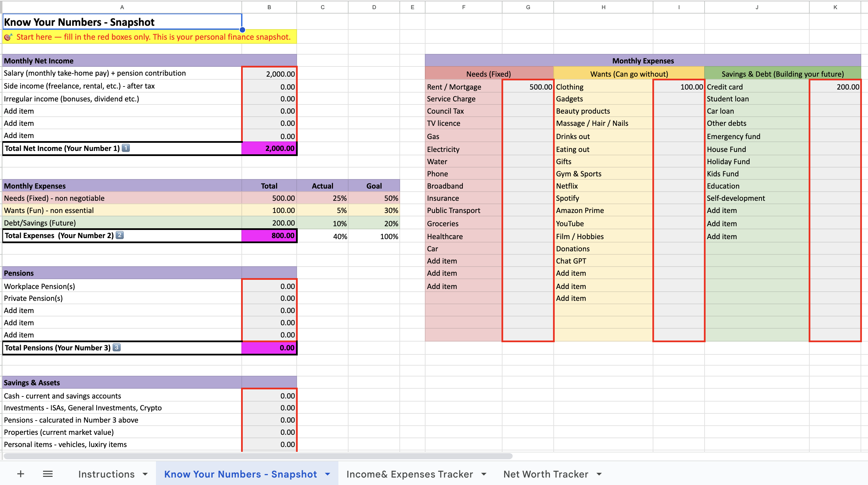Image resolution: width=868 pixels, height=485 pixels.
Task: Switch to the Instructions sheet tab
Action: pos(106,474)
